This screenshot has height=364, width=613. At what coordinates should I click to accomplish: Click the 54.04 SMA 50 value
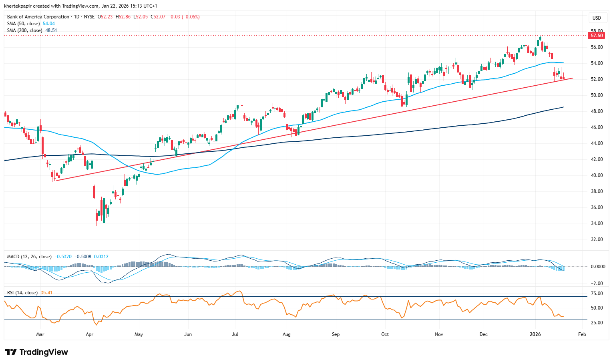pyautogui.click(x=49, y=24)
